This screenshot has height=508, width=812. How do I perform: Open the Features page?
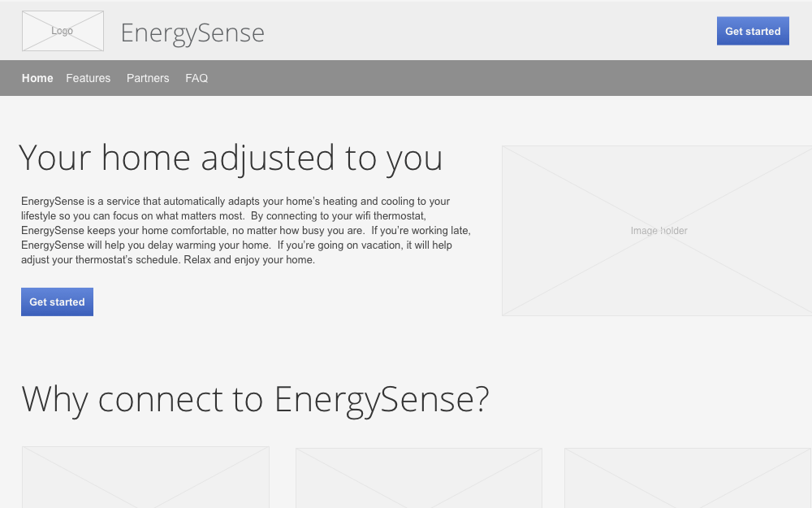88,78
